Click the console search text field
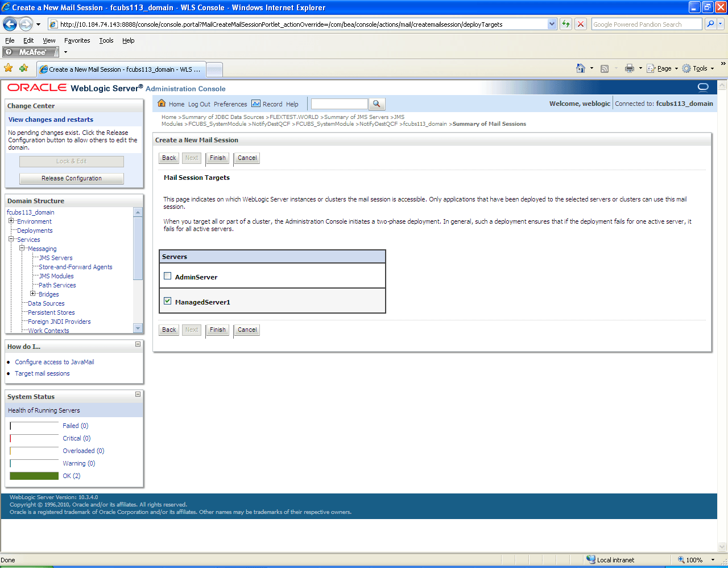Viewport: 728px width, 568px height. coord(340,104)
